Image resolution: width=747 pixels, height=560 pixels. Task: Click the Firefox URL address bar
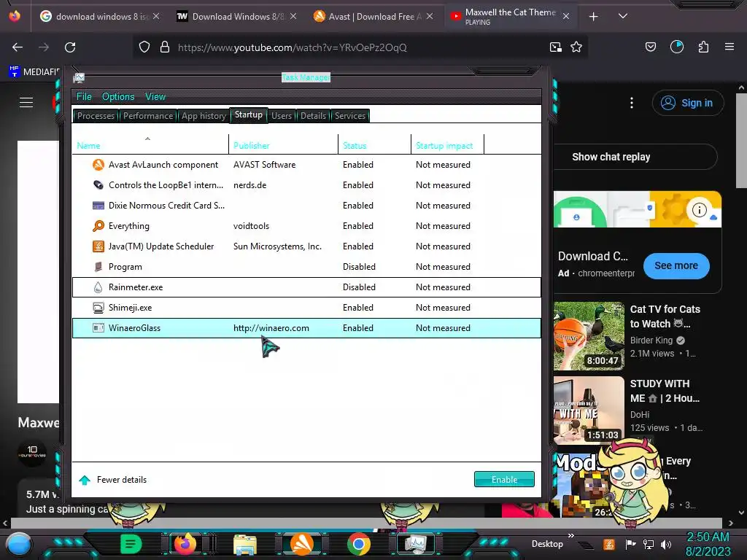(360, 47)
